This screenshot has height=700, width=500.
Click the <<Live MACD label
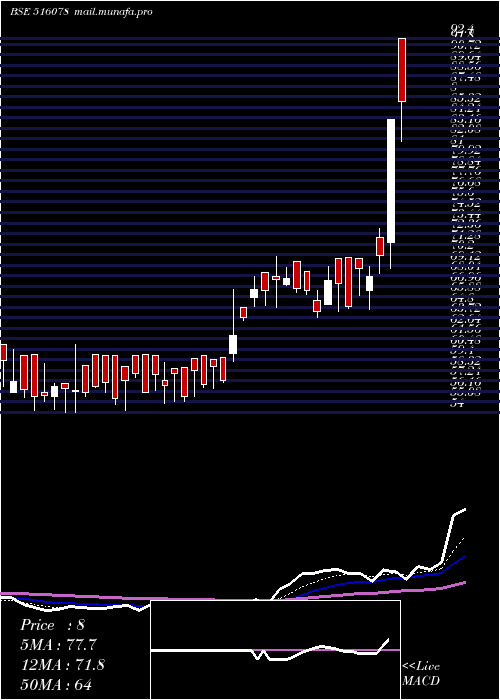(x=421, y=674)
